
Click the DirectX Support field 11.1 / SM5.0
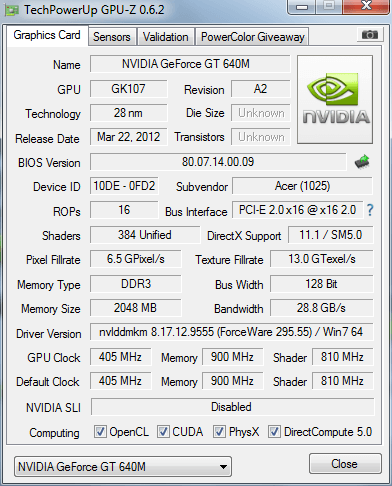tap(331, 235)
